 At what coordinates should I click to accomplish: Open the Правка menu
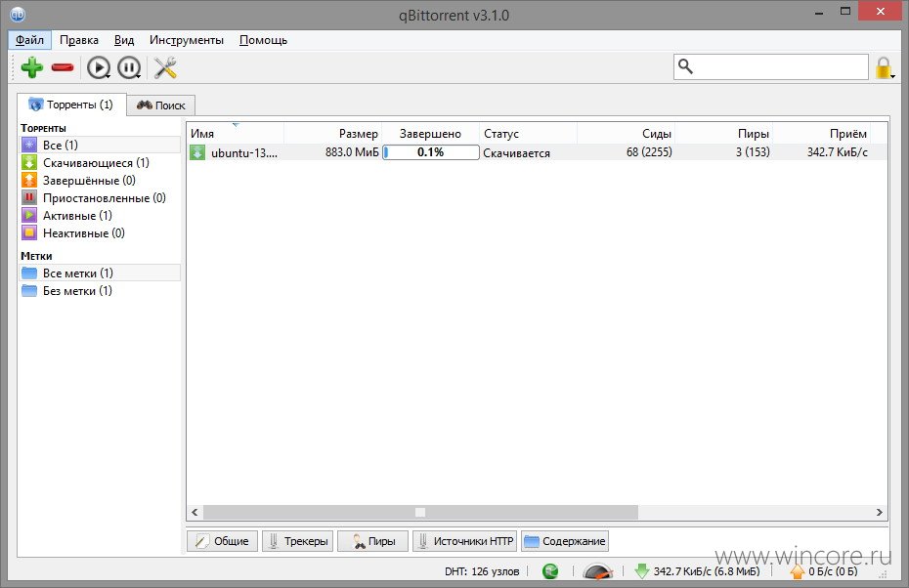(79, 40)
